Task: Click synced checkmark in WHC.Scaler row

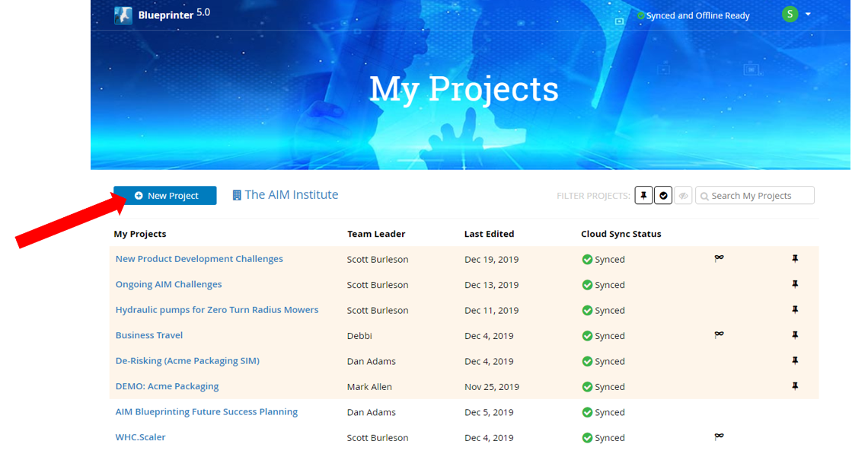Action: coord(587,437)
